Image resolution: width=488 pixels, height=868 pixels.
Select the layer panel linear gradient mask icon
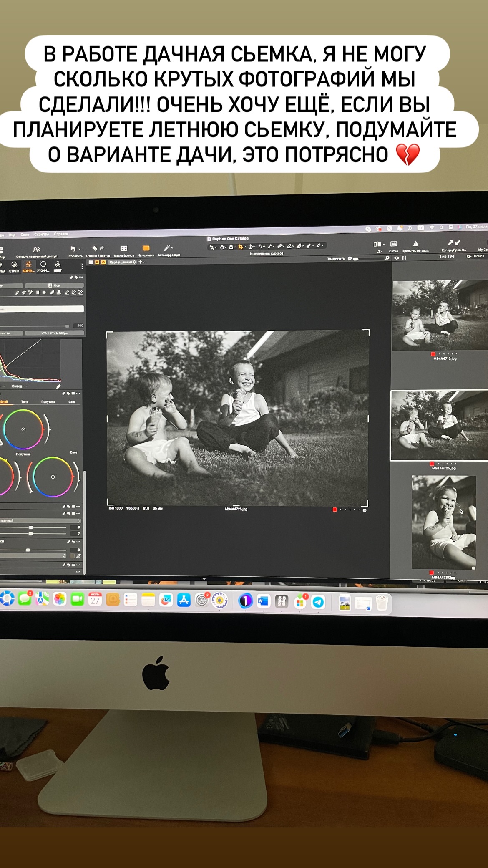[38, 293]
